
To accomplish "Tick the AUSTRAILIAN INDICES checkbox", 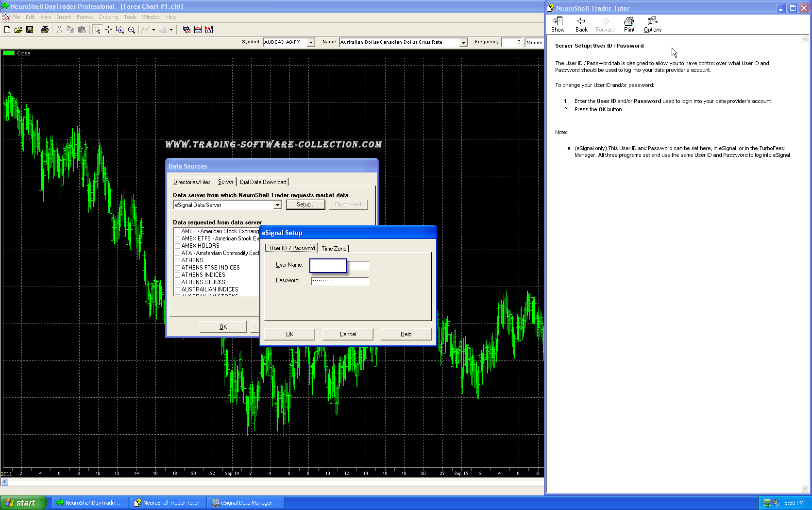I will point(178,290).
